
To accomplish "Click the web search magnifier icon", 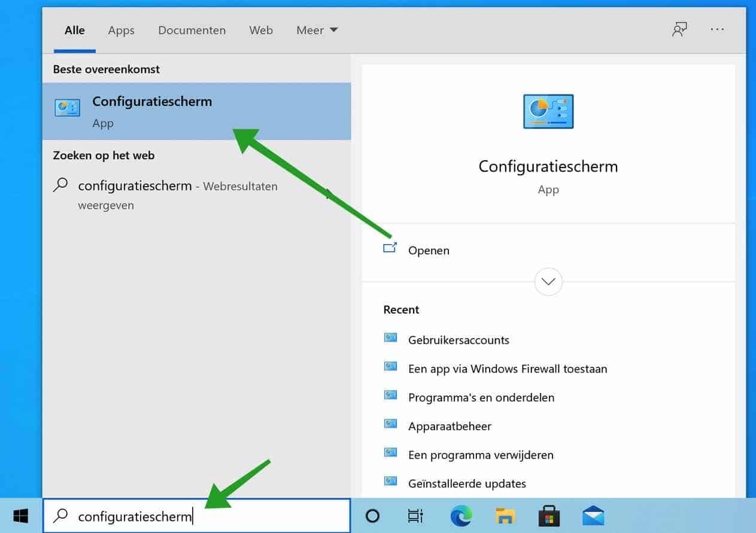I will click(x=60, y=185).
